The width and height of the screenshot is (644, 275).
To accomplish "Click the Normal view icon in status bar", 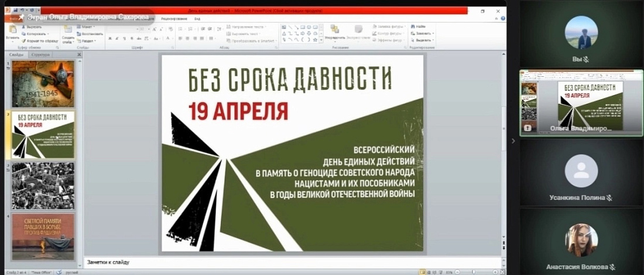I will click(x=423, y=272).
